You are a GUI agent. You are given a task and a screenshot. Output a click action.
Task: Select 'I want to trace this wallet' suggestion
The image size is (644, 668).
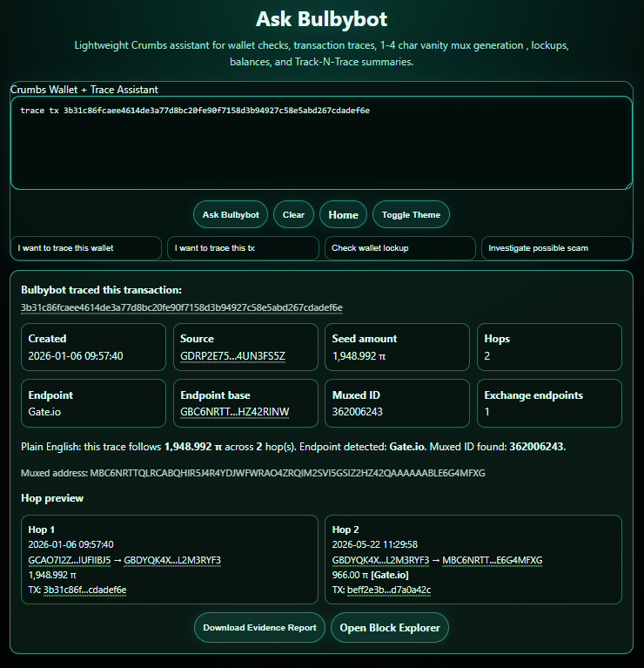(86, 248)
